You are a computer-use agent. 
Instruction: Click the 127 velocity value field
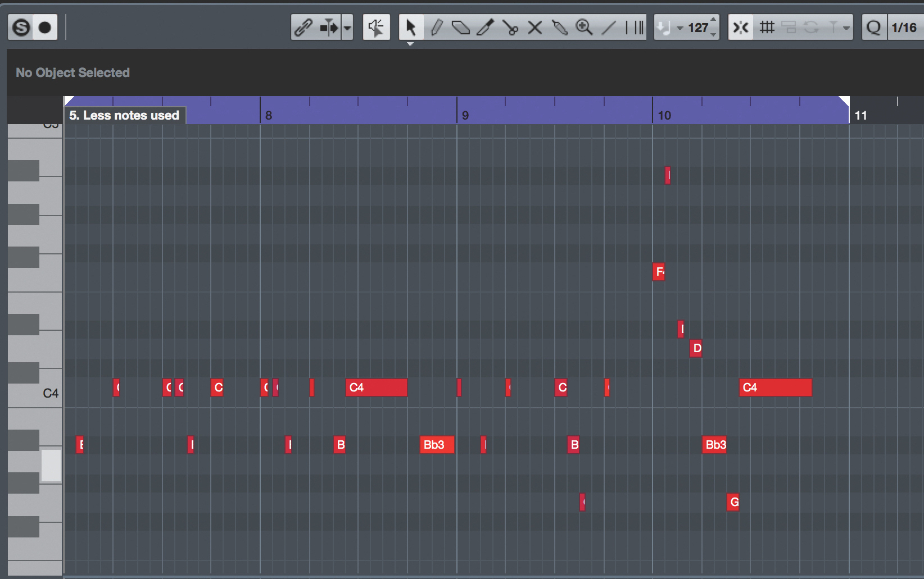(698, 28)
